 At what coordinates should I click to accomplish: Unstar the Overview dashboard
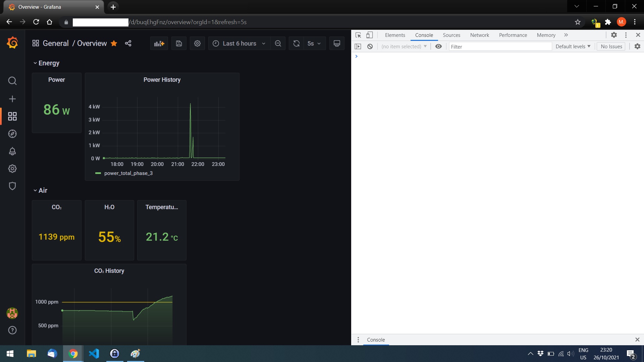pos(114,43)
